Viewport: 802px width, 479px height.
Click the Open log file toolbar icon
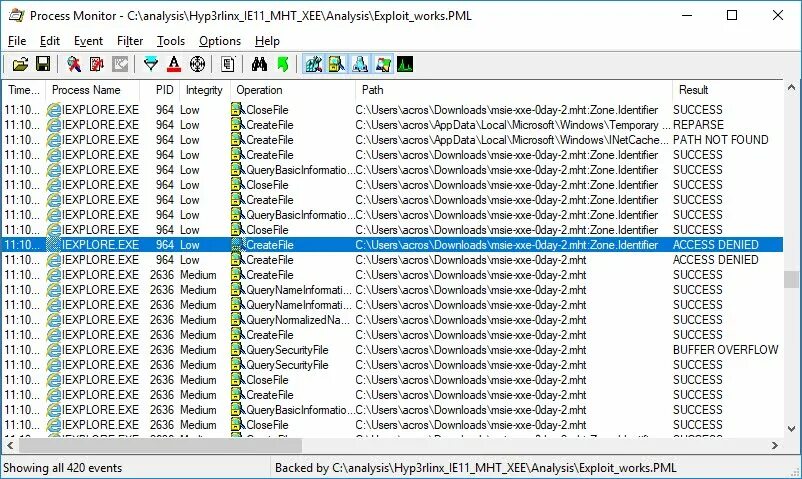point(20,64)
